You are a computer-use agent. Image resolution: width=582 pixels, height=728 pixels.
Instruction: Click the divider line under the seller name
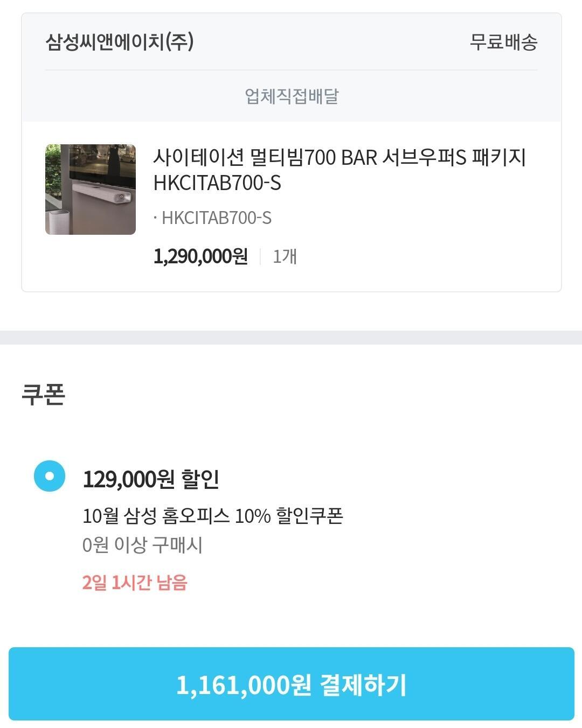(291, 70)
